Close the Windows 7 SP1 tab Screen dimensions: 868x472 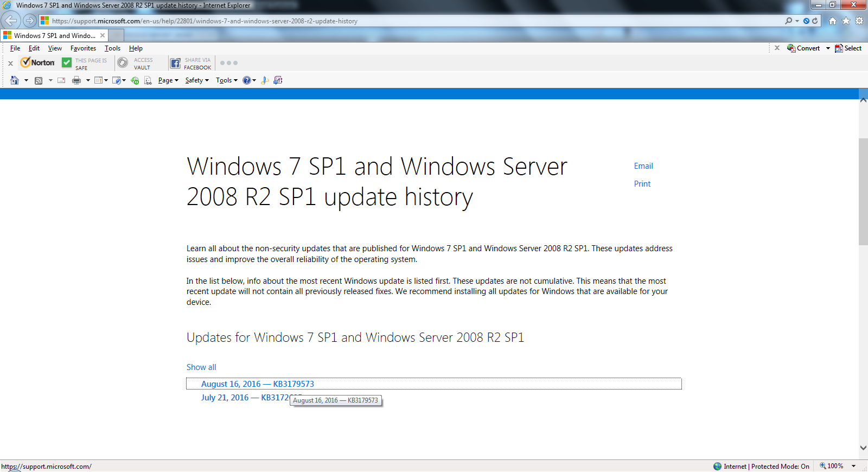click(x=103, y=35)
